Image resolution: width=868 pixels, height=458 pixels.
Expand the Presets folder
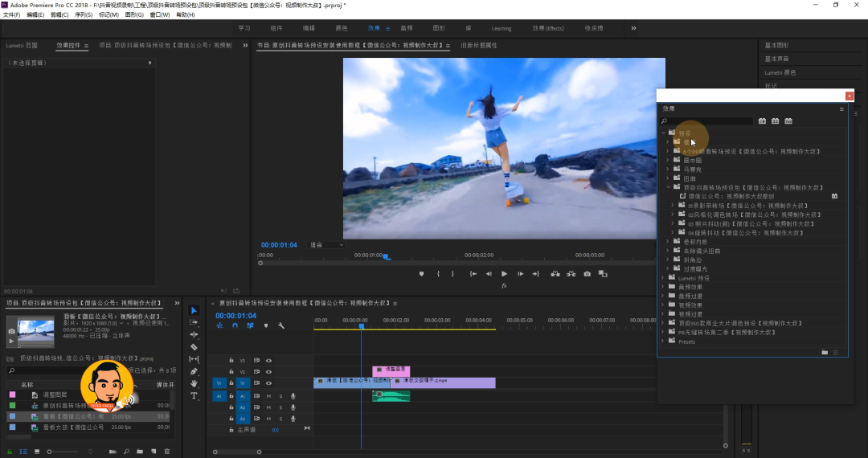(663, 341)
